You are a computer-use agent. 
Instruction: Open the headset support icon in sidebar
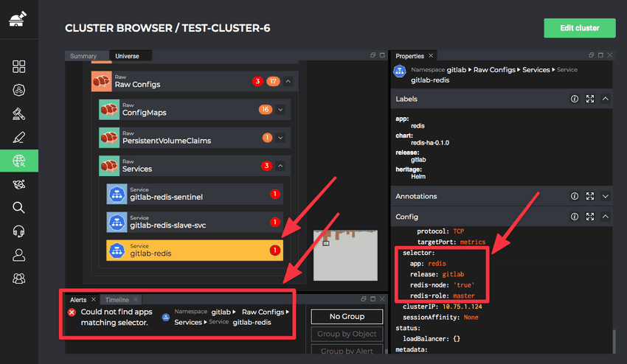(18, 231)
